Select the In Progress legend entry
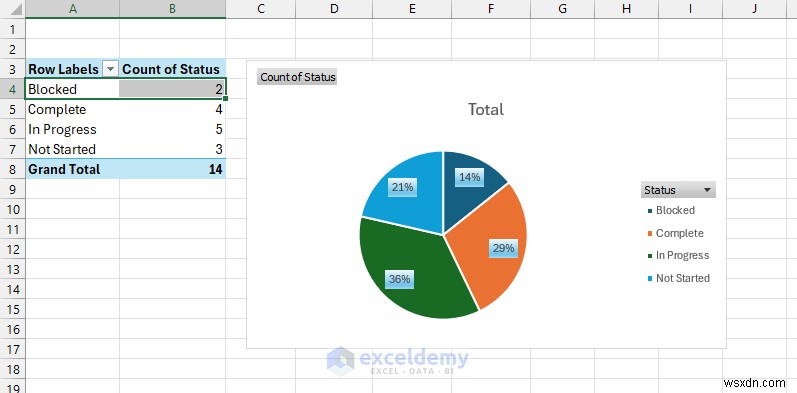This screenshot has height=393, width=797. (678, 256)
